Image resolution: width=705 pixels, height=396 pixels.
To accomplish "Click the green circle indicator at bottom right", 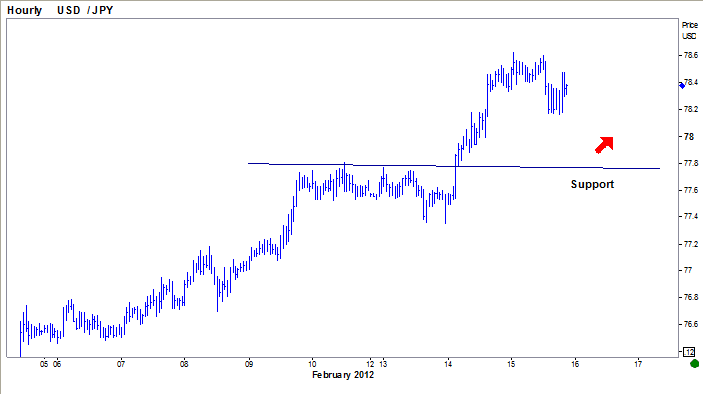I will 694,363.
